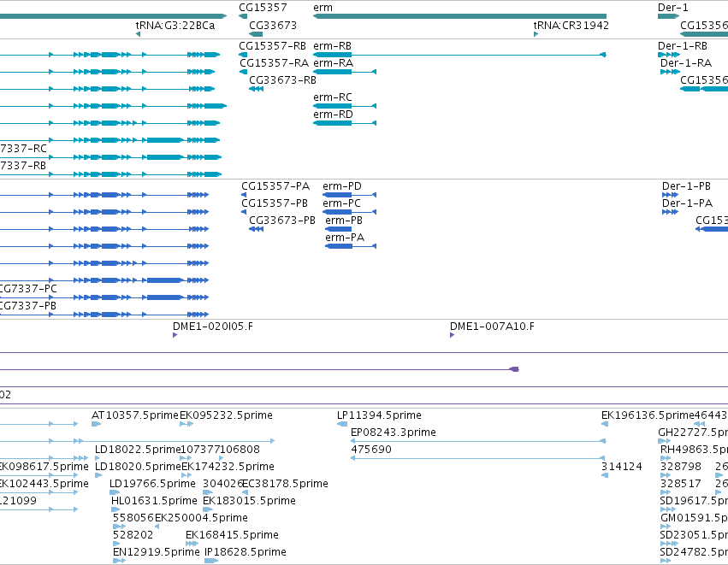
Task: Select the HL01631.5prime EST
Action: [x=115, y=509]
